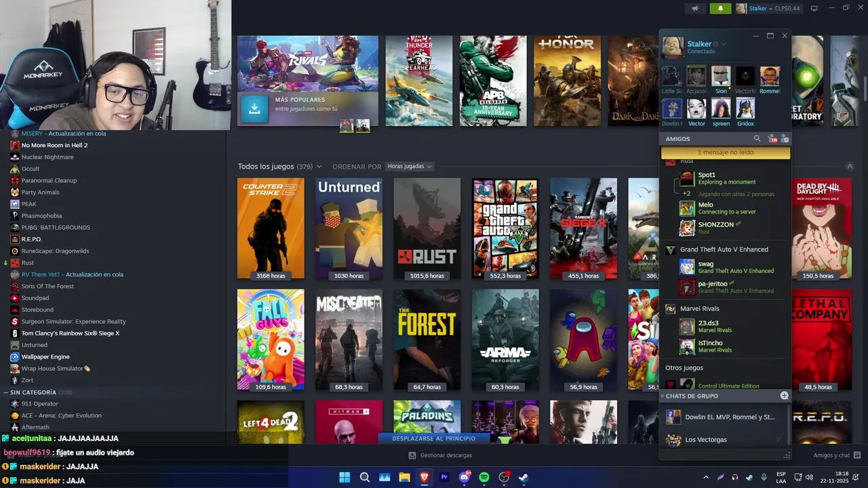This screenshot has height=488, width=868.
Task: Open Gestionar descargas at the bottom
Action: click(x=439, y=455)
